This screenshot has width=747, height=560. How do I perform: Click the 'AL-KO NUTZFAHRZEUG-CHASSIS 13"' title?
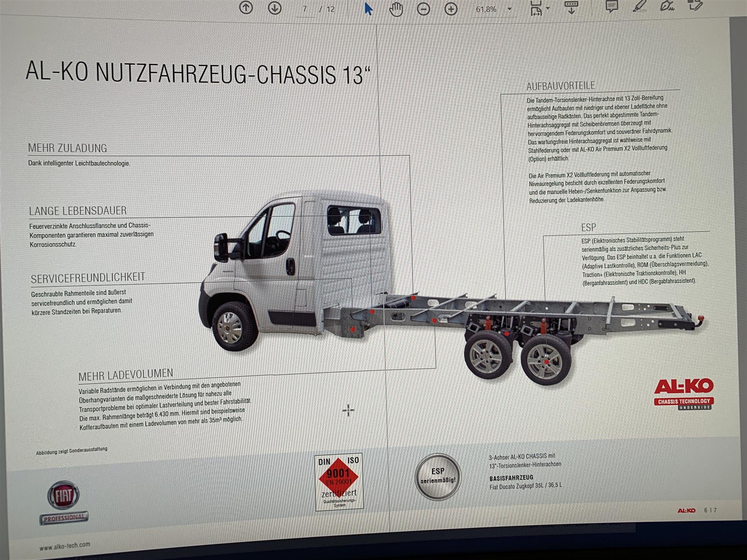coord(198,73)
